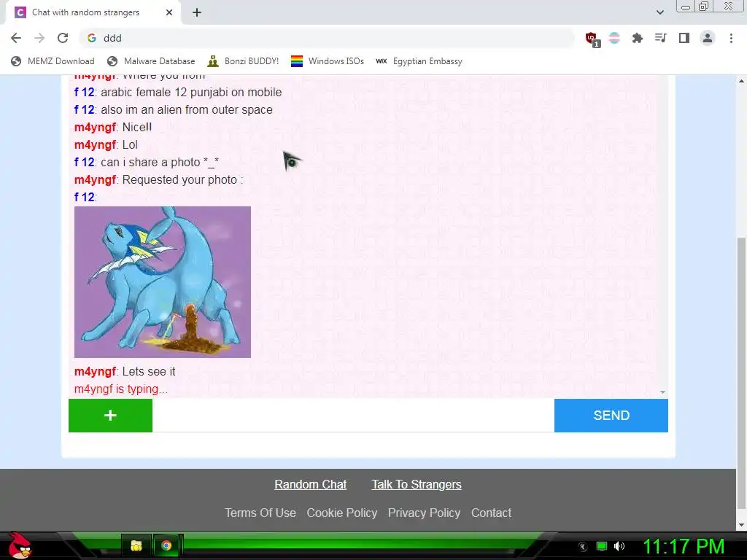Click the green plus attachment button
Viewport: 747px width, 560px height.
pos(111,415)
